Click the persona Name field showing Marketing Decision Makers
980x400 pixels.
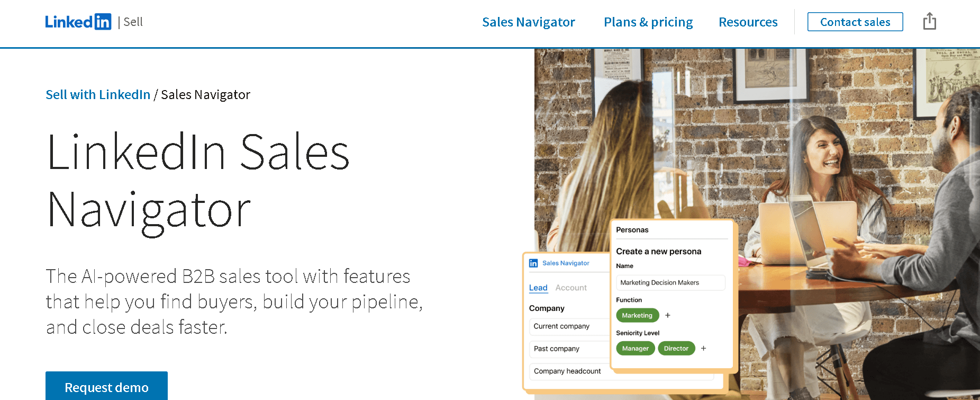670,282
